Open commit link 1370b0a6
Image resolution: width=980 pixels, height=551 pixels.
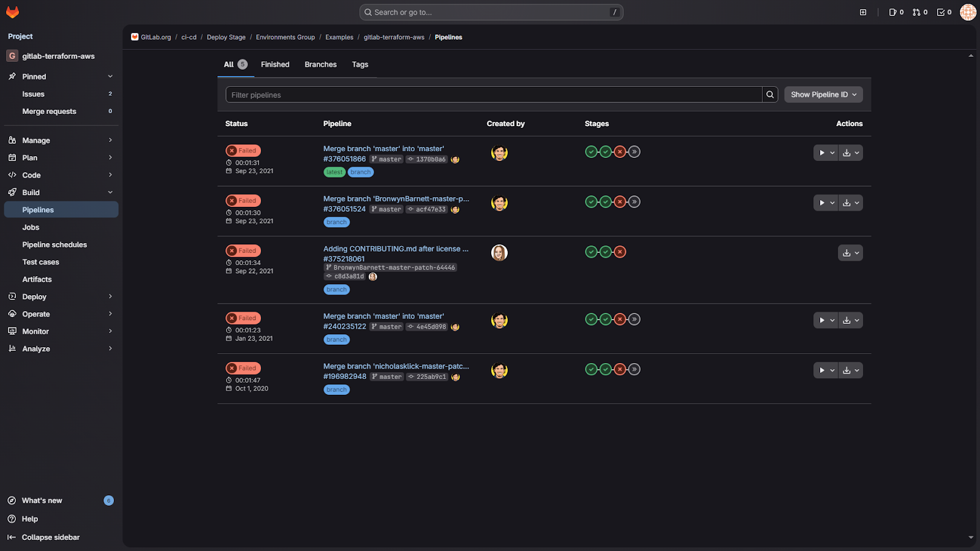point(431,159)
